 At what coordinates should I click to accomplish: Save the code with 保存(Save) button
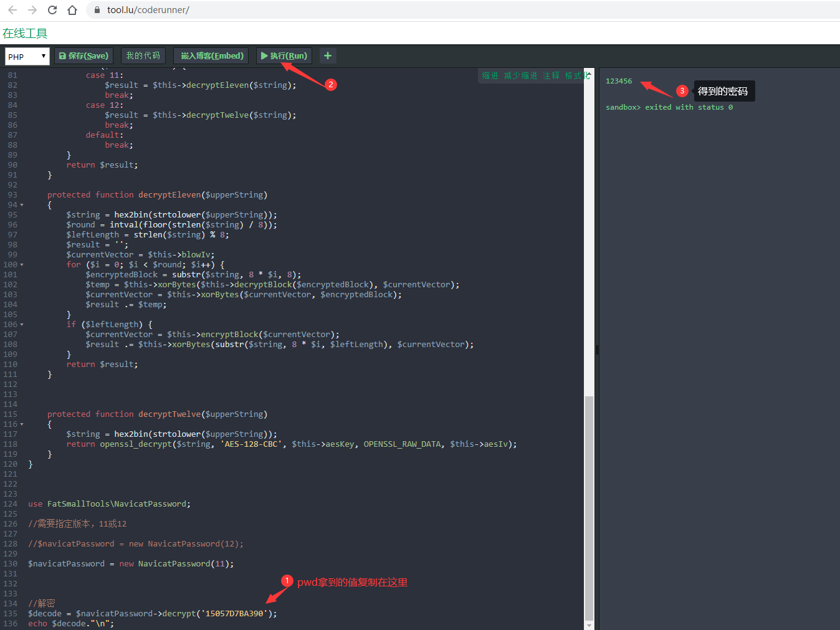(84, 55)
